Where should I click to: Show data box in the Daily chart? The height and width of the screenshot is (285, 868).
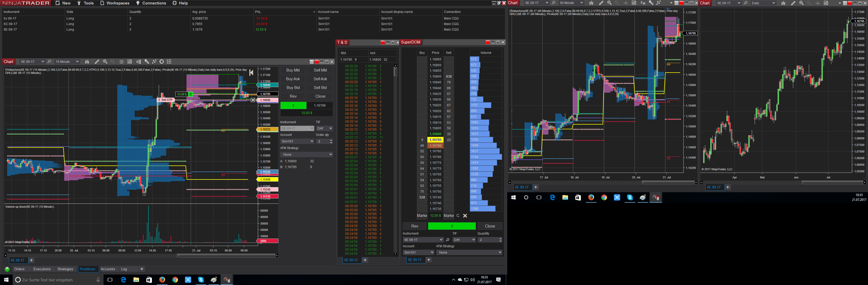[x=826, y=3]
